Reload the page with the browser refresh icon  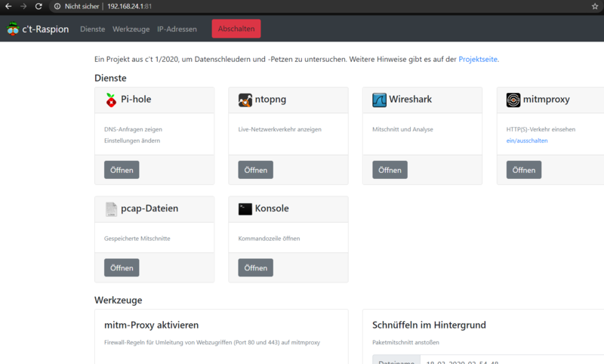[39, 6]
